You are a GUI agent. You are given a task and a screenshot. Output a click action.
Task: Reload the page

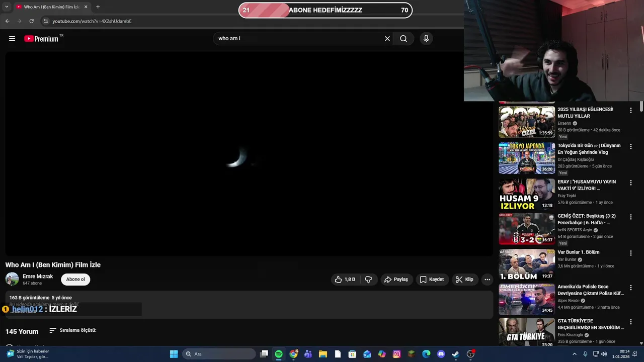pyautogui.click(x=31, y=21)
